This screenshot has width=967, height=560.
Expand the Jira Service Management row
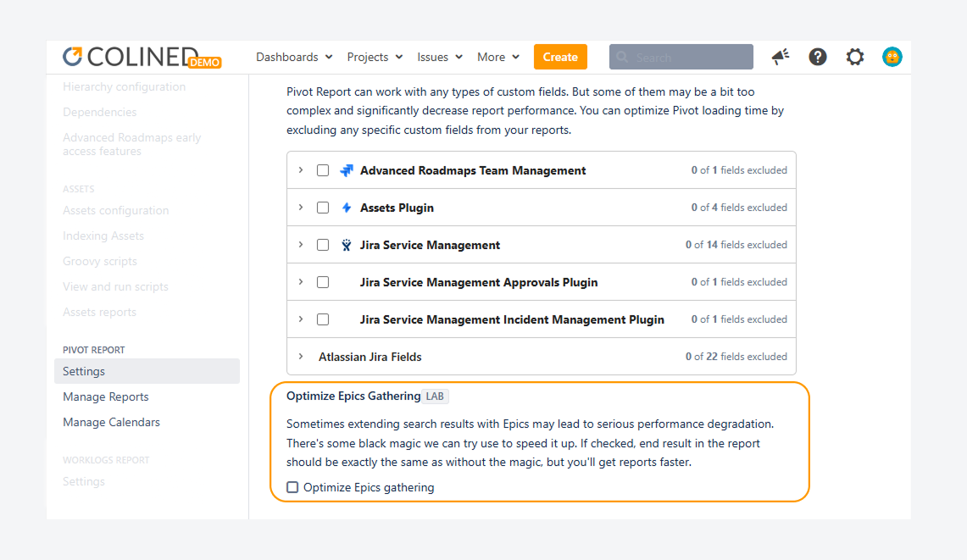click(x=301, y=244)
